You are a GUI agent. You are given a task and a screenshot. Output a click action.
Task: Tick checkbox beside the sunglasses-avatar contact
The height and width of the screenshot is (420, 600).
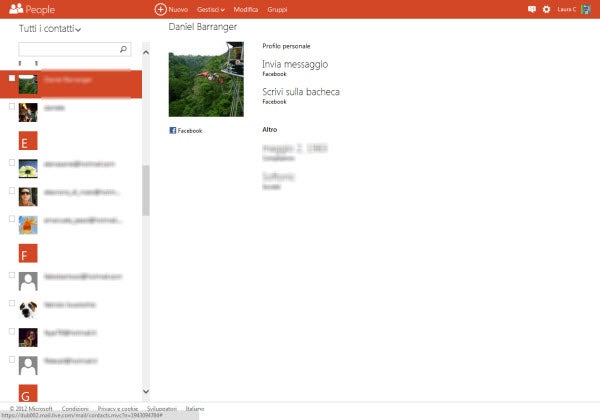click(12, 190)
